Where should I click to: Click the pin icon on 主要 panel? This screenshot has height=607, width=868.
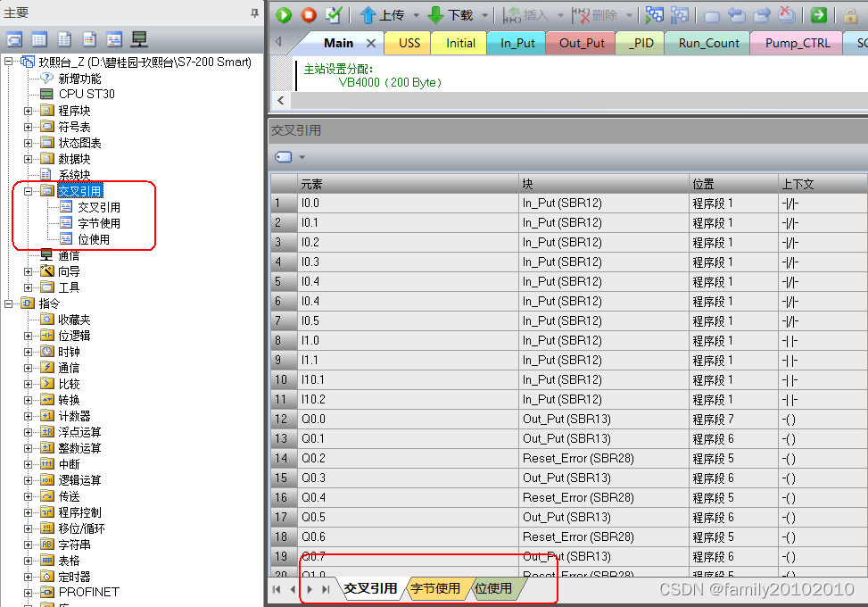coord(254,13)
